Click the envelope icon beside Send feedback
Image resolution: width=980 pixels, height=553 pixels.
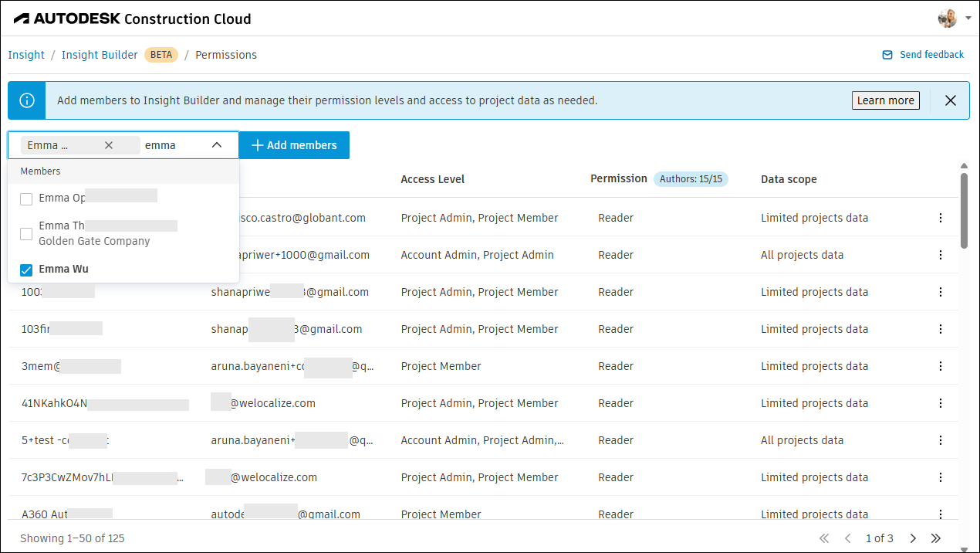(x=887, y=54)
